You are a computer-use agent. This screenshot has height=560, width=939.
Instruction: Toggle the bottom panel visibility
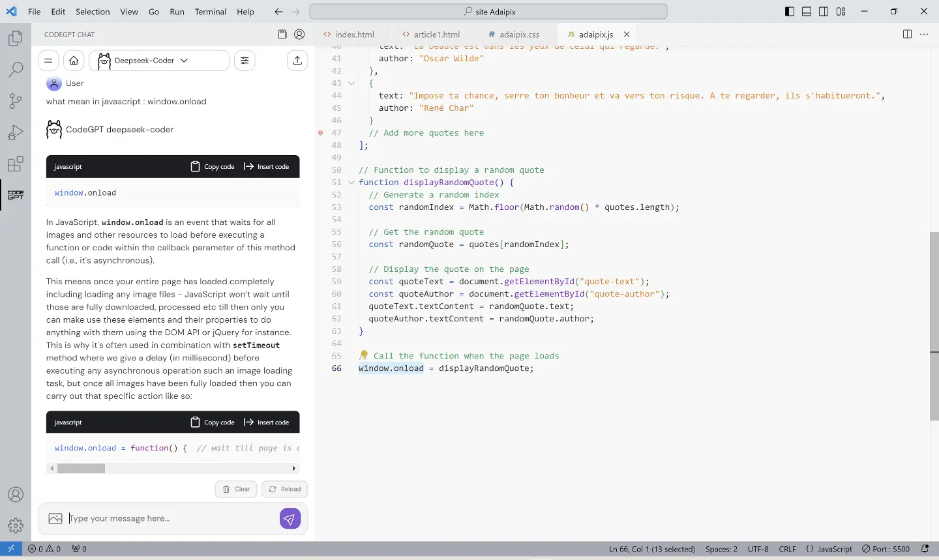click(x=807, y=12)
